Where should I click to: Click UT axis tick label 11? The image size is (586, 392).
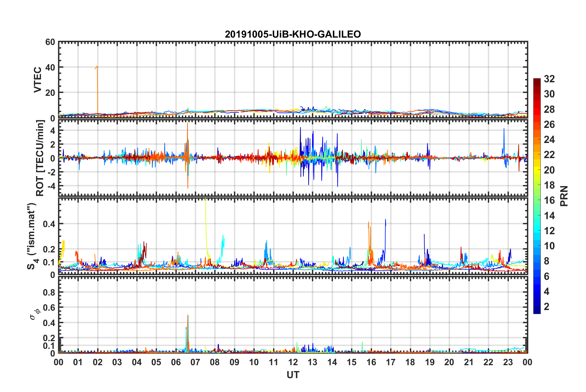pos(274,362)
